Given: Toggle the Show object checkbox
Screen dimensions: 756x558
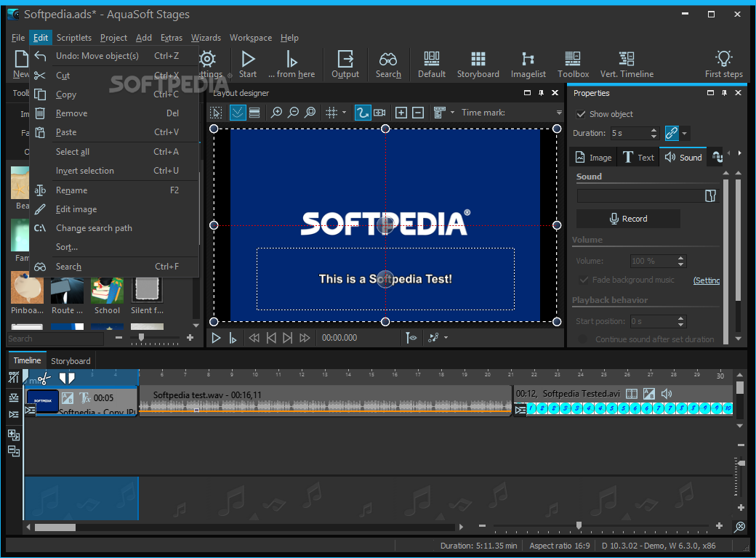Looking at the screenshot, I should pyautogui.click(x=581, y=114).
